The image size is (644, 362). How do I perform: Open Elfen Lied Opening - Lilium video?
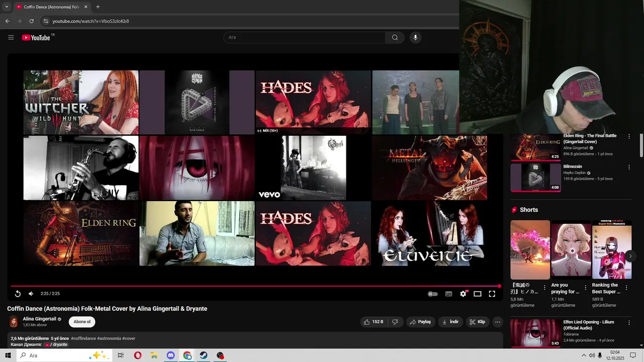[589, 325]
